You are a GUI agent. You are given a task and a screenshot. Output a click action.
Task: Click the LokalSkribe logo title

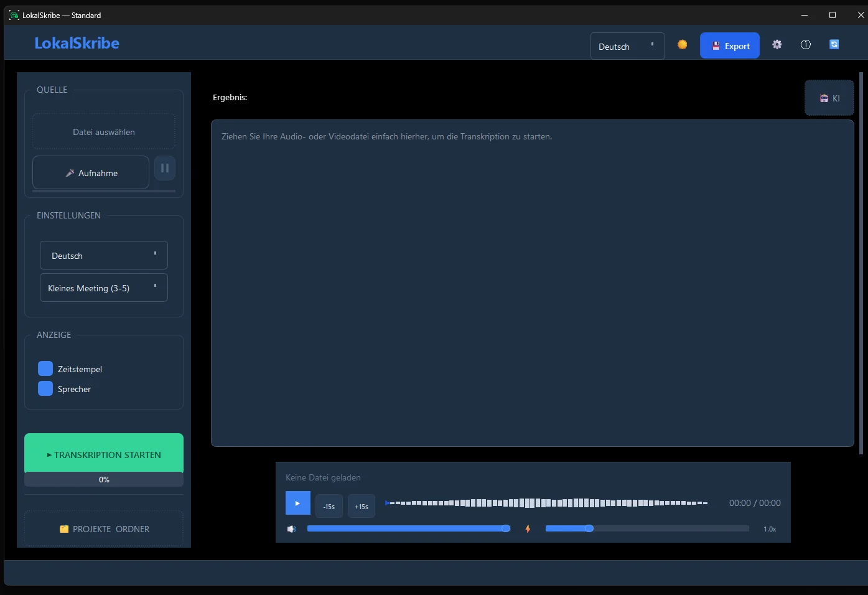[x=77, y=43]
